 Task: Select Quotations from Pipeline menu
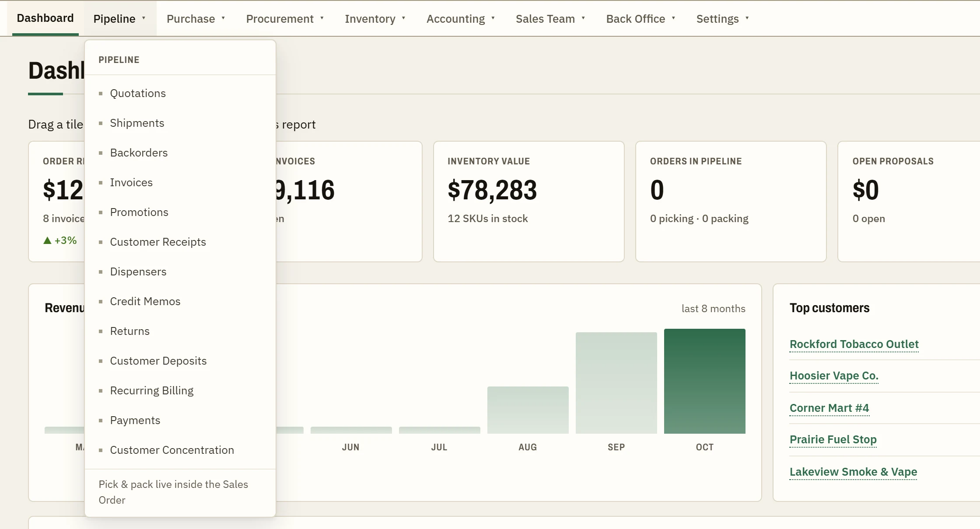click(180, 93)
